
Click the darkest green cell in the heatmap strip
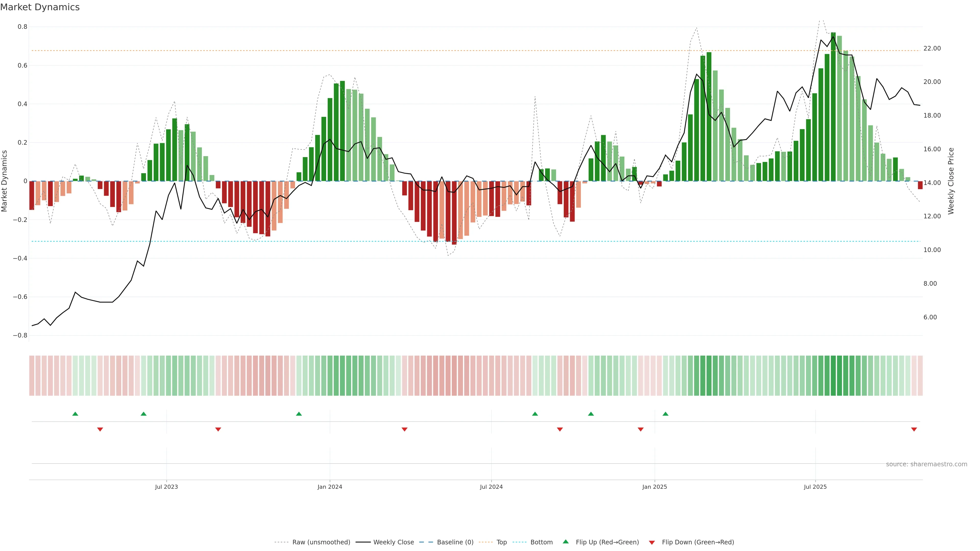(833, 376)
